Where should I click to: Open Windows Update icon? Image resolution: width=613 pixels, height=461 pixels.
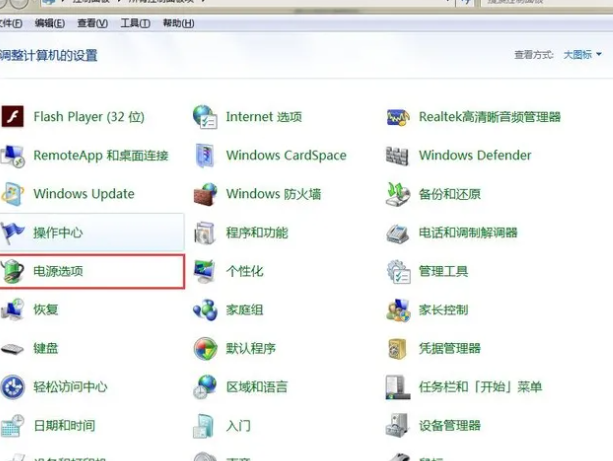[x=13, y=194]
